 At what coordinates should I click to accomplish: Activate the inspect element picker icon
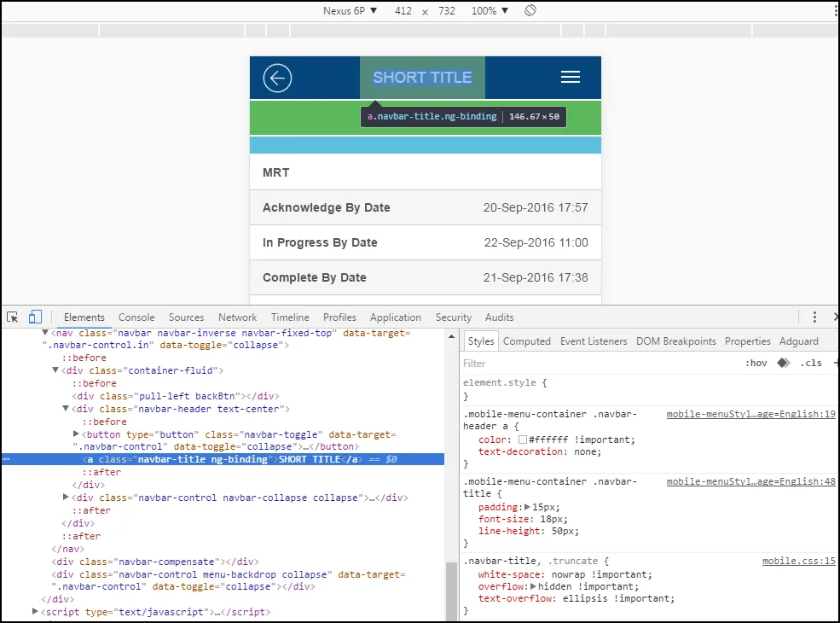12,317
